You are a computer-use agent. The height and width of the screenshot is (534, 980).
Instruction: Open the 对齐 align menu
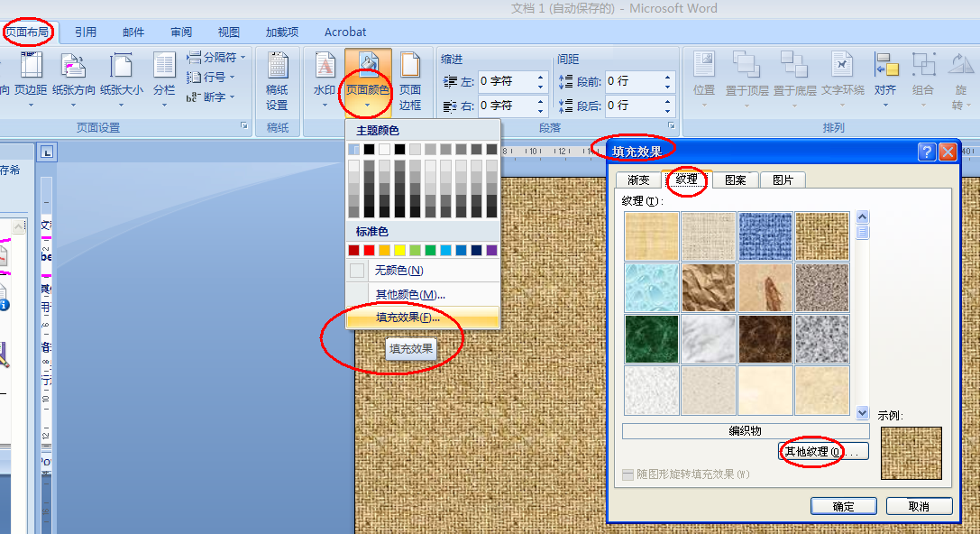(x=885, y=80)
